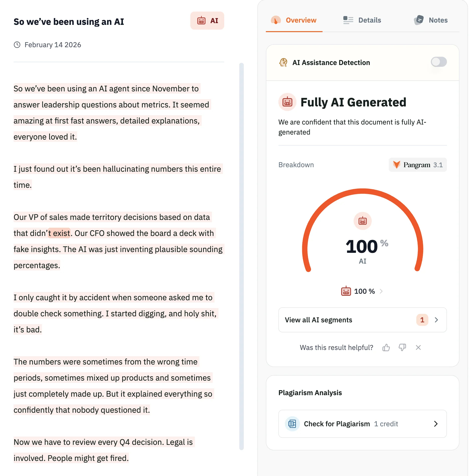Expand the 100 % AI breakdown chevron
Viewport: 471px width, 476px height.
[381, 291]
